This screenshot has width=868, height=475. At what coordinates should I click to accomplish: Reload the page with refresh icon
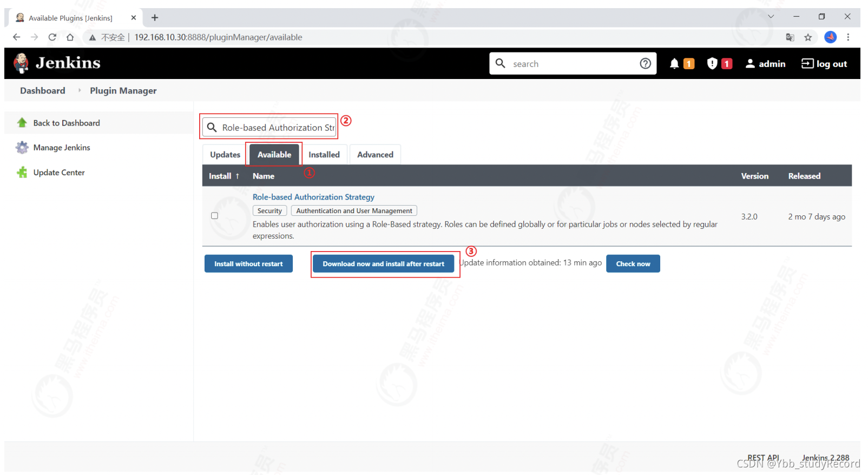pyautogui.click(x=52, y=37)
